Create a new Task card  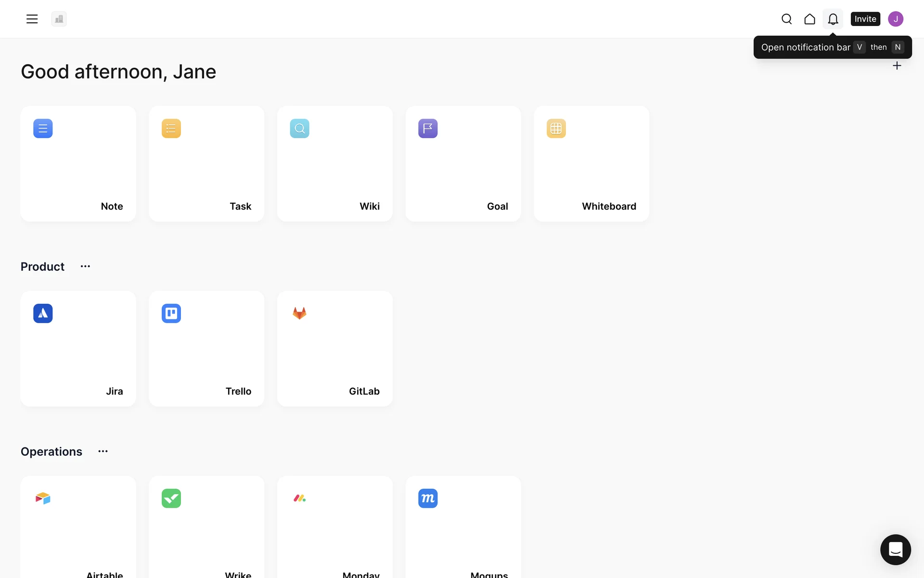click(x=206, y=164)
